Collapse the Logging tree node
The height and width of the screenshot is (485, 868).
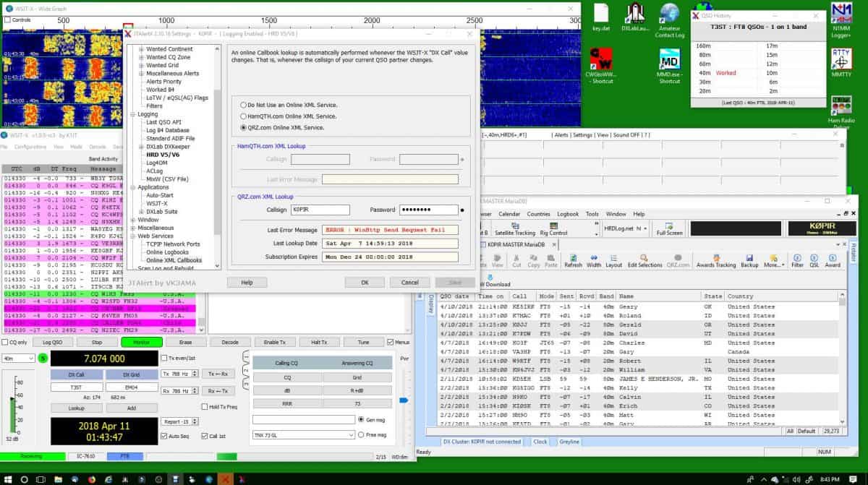(x=132, y=114)
